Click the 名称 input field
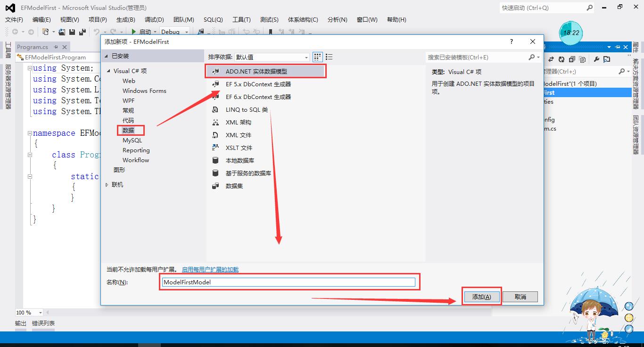 pyautogui.click(x=288, y=282)
